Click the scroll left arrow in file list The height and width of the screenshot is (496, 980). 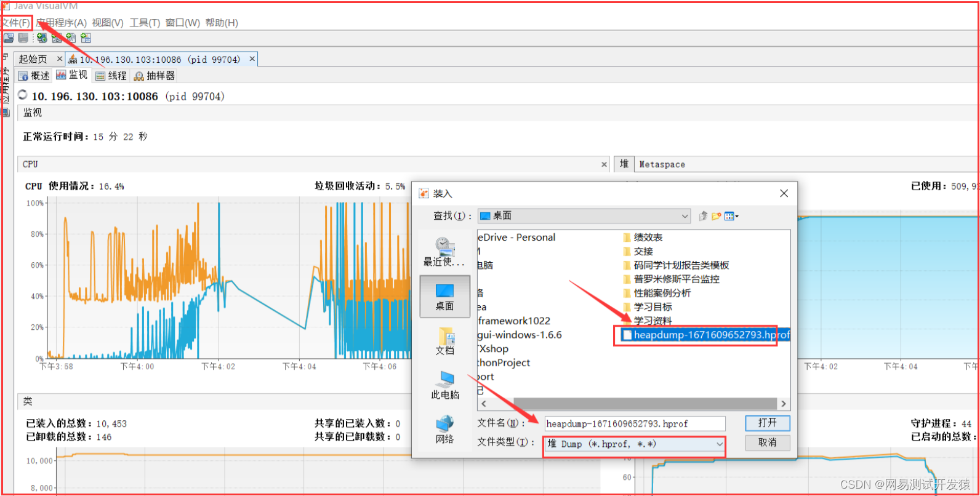483,404
